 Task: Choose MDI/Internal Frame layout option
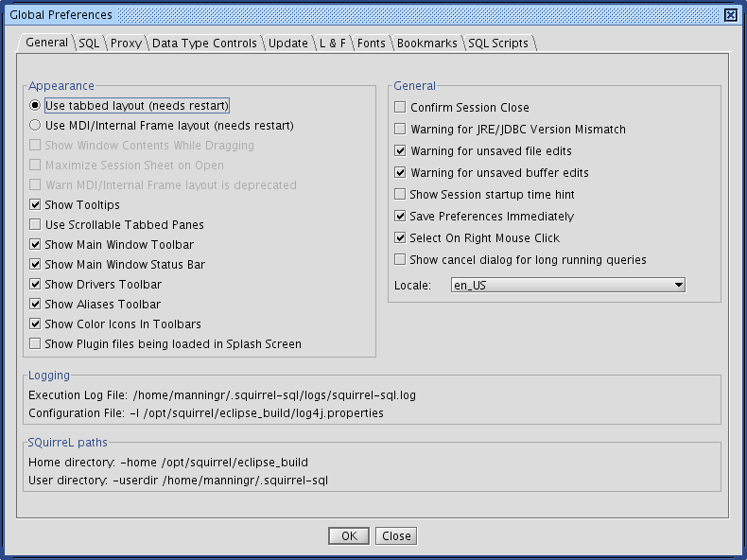coord(35,125)
